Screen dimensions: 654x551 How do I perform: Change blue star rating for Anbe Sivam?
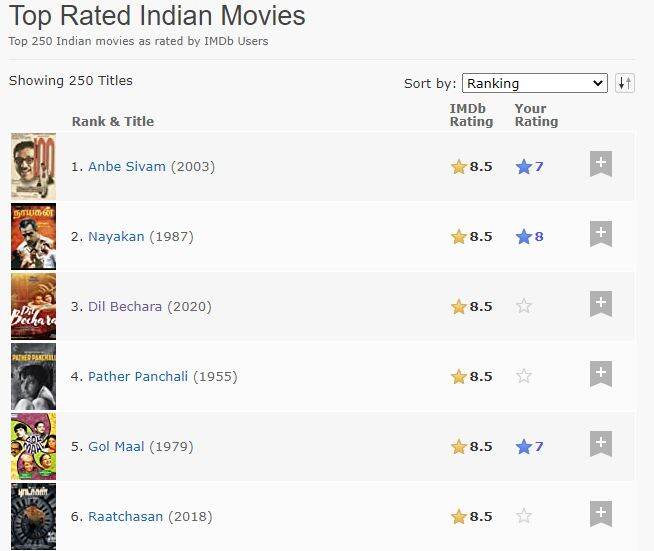(529, 166)
